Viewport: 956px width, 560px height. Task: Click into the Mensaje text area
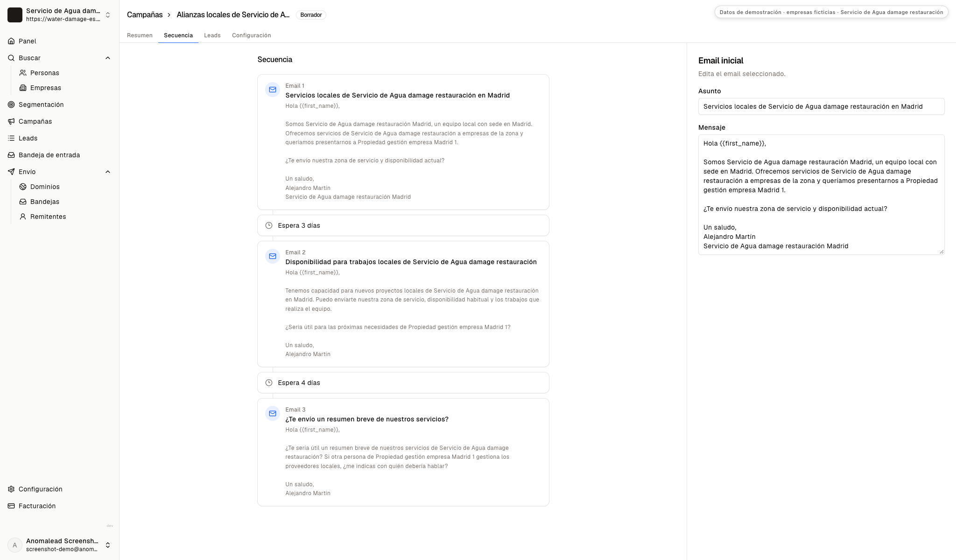821,195
